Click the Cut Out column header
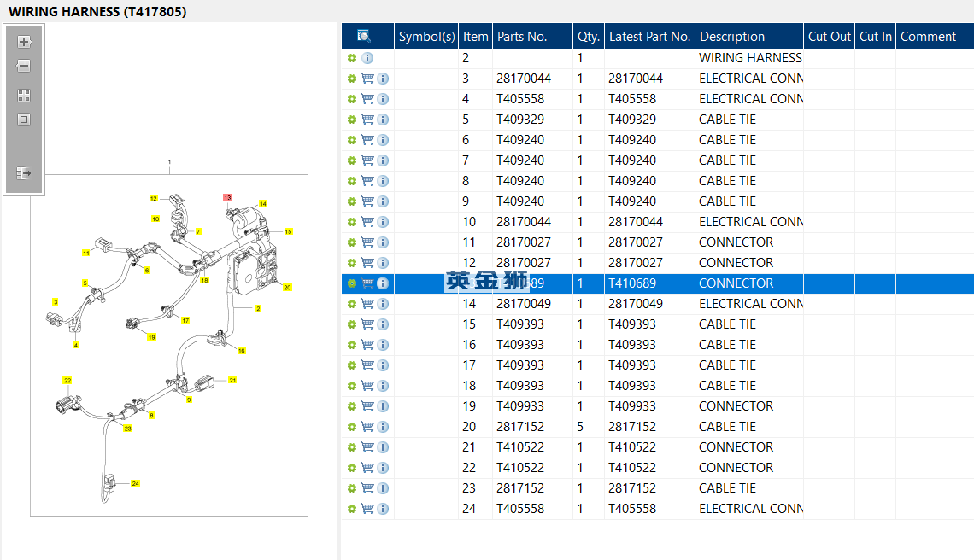This screenshot has height=560, width=974. pos(830,36)
